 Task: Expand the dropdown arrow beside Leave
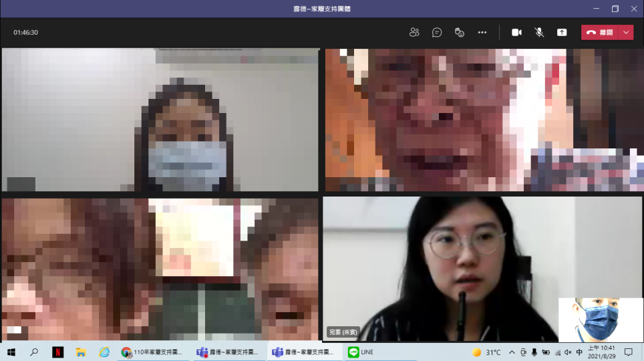(627, 32)
